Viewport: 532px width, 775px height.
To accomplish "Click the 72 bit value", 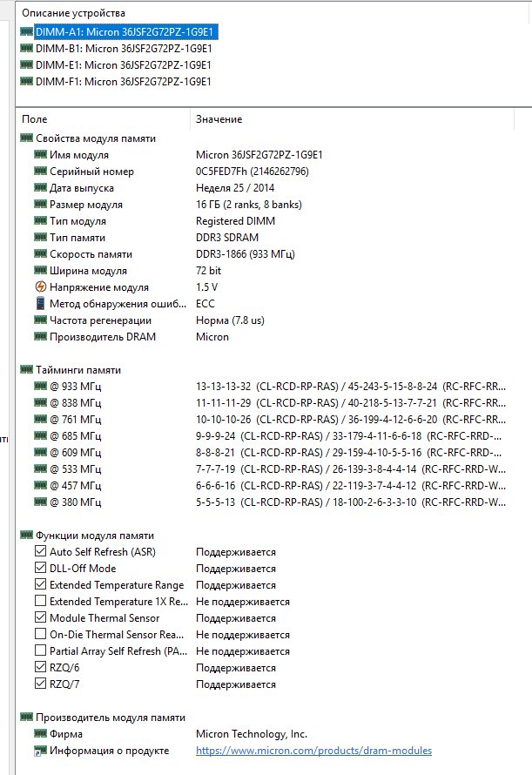I will pyautogui.click(x=208, y=270).
